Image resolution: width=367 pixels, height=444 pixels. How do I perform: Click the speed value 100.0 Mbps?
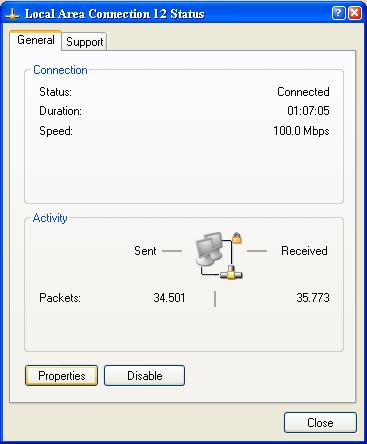coord(301,130)
